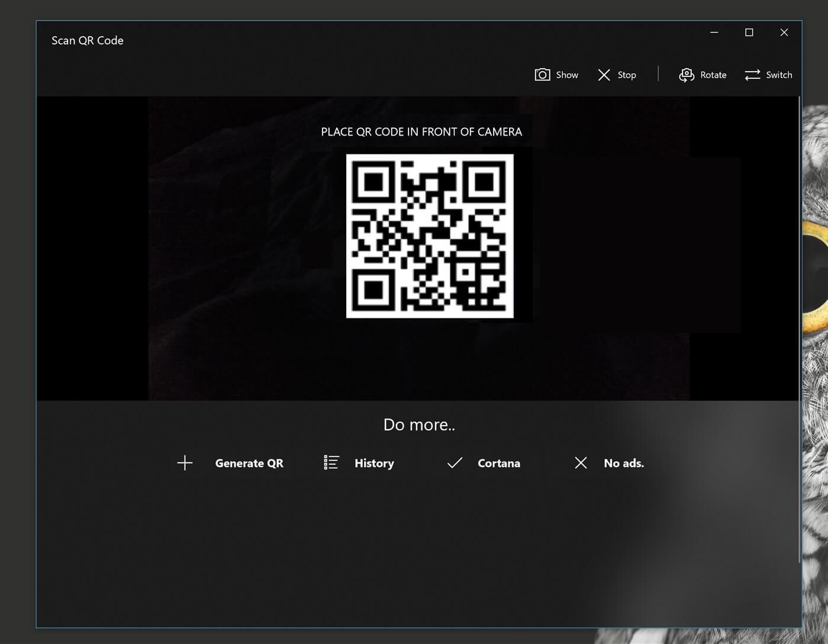This screenshot has width=828, height=644.
Task: Click the Scan QR Code title text
Action: [87, 40]
